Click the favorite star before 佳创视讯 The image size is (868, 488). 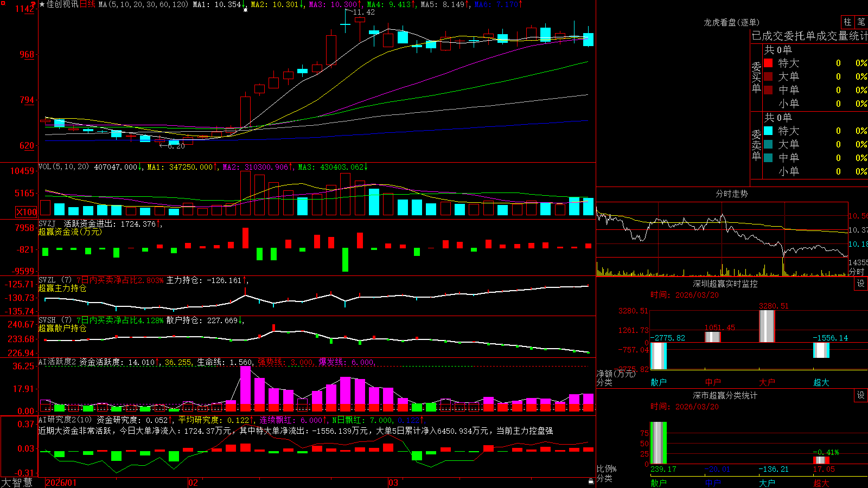tap(42, 4)
